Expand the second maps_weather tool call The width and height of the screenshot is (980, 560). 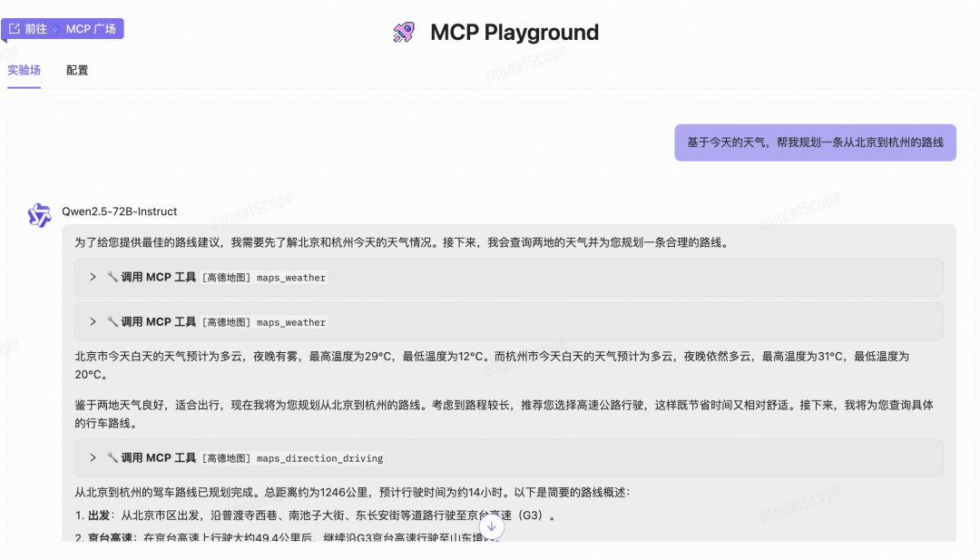(x=91, y=321)
